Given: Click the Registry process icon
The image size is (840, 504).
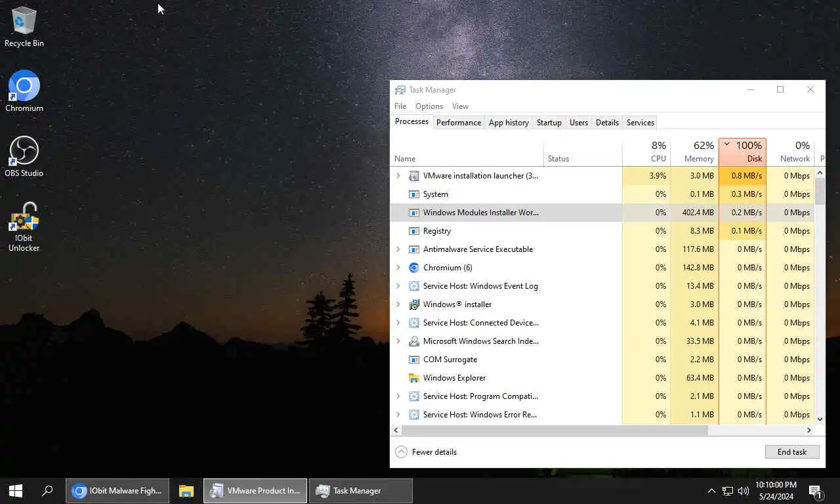Looking at the screenshot, I should (x=413, y=231).
